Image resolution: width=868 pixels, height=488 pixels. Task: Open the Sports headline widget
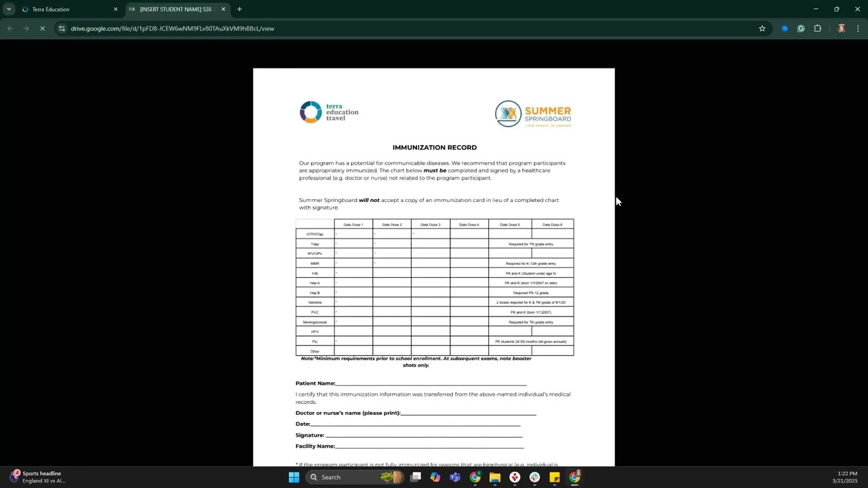tap(39, 477)
